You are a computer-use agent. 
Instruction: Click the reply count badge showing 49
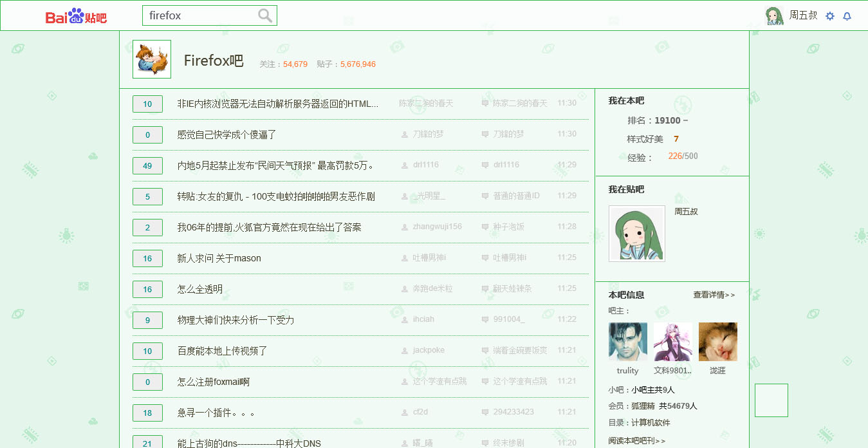[147, 165]
